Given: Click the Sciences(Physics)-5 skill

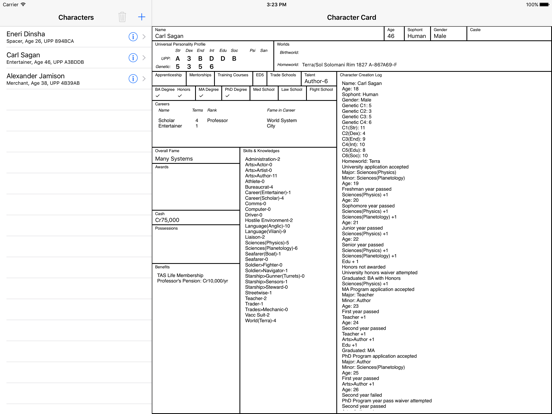Looking at the screenshot, I should [267, 243].
